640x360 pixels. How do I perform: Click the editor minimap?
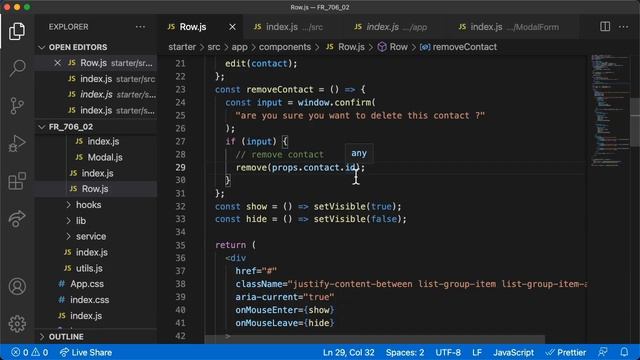(609, 110)
